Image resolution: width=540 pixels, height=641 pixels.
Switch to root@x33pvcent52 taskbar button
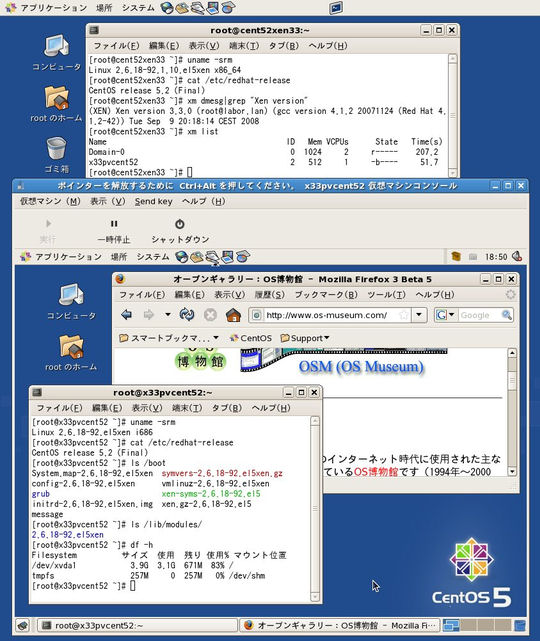[x=137, y=625]
